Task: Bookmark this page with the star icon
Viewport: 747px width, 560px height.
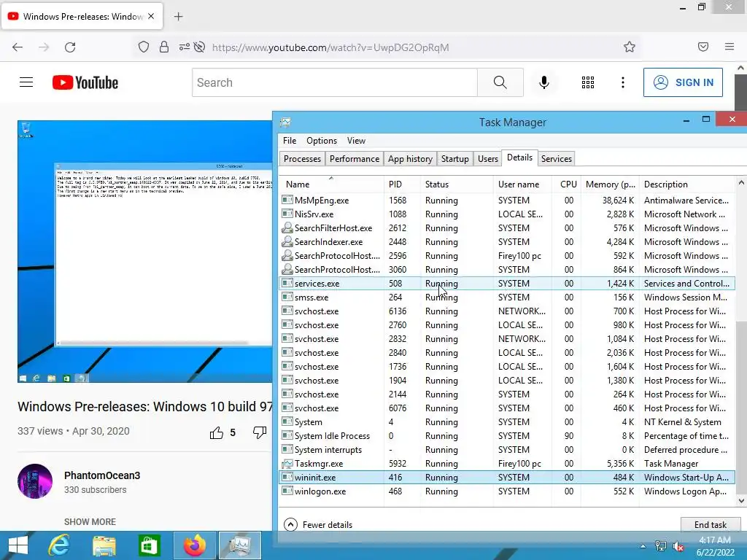Action: pyautogui.click(x=630, y=47)
